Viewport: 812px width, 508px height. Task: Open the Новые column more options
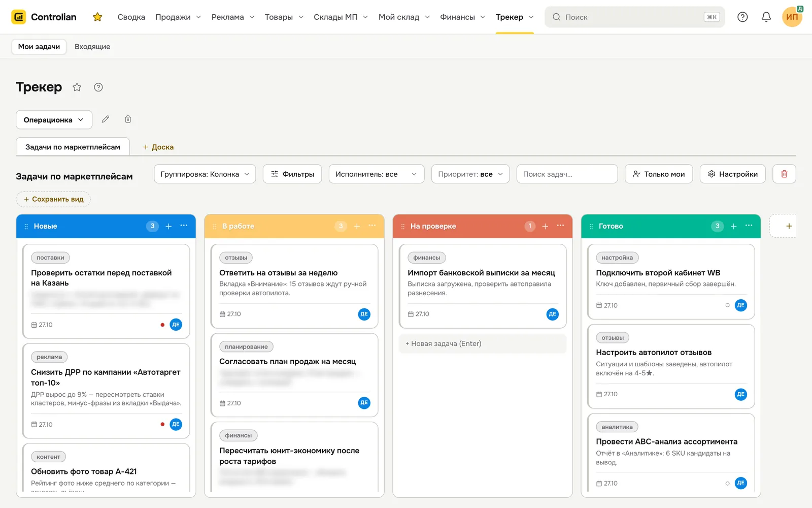(184, 226)
